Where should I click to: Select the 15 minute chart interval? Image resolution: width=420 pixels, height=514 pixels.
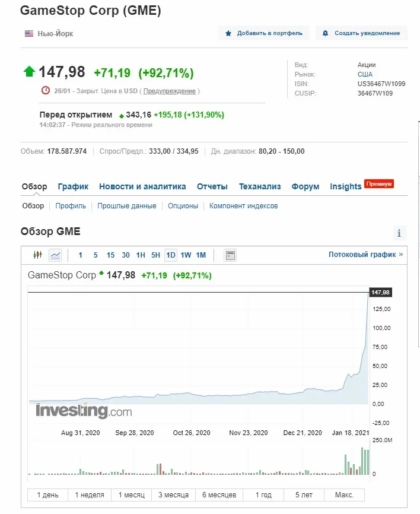(110, 255)
